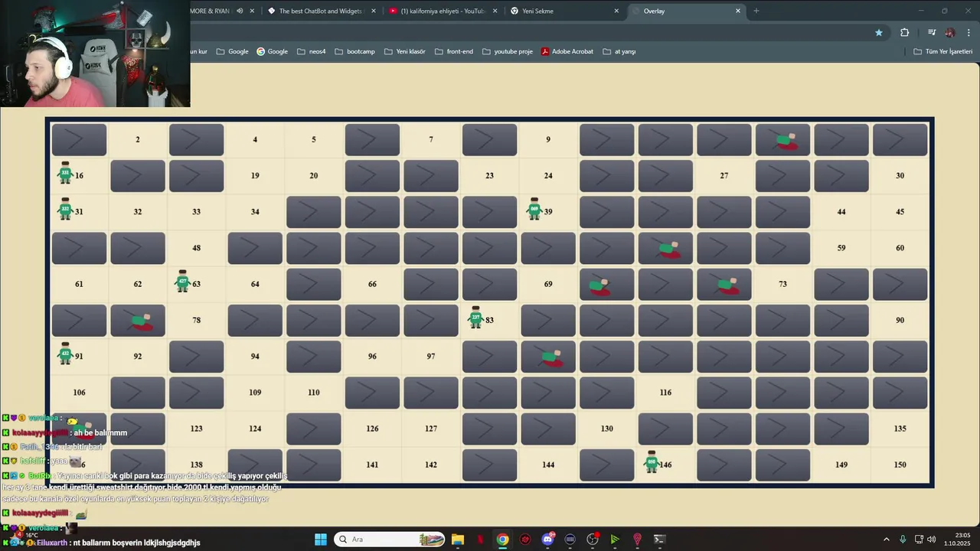Click the player figure on tile 63
The image size is (980, 551).
182,281
